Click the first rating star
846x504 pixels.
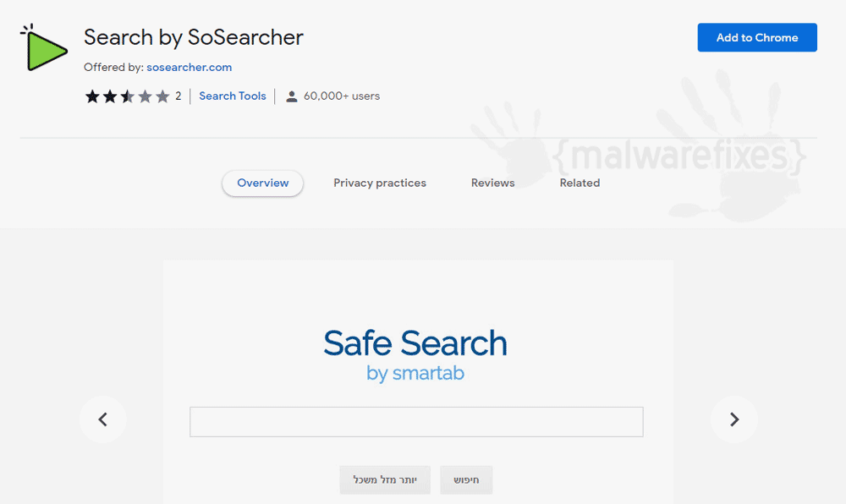(x=92, y=96)
